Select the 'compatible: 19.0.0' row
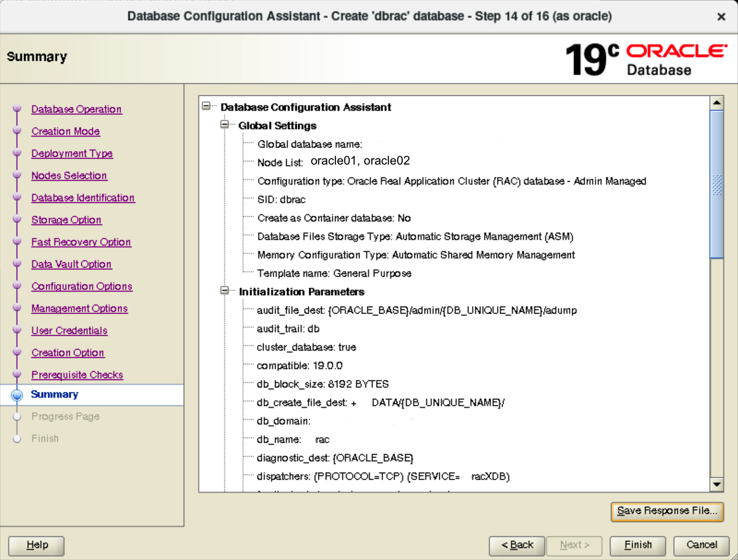 [300, 365]
